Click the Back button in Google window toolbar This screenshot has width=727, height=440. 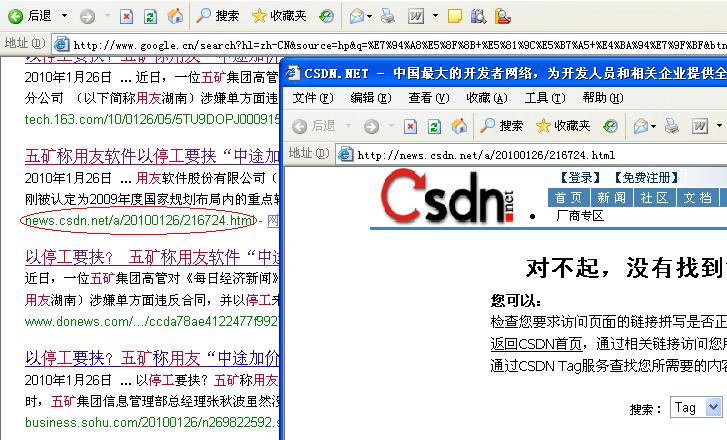[30, 16]
